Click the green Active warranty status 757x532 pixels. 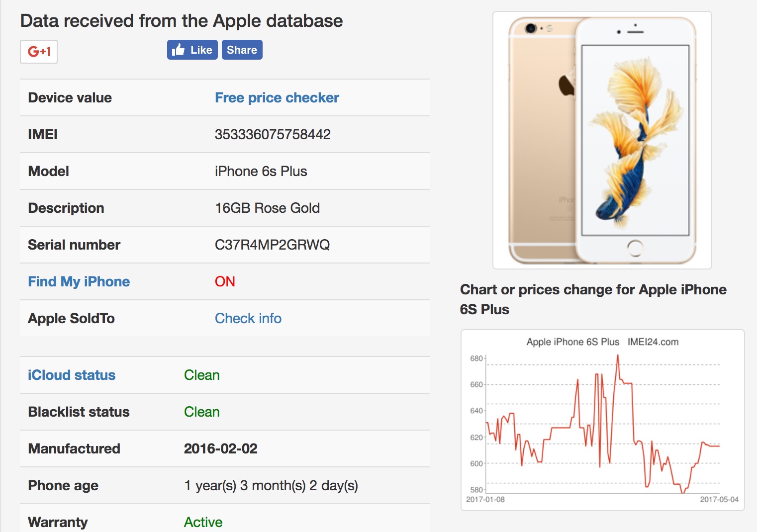[203, 522]
